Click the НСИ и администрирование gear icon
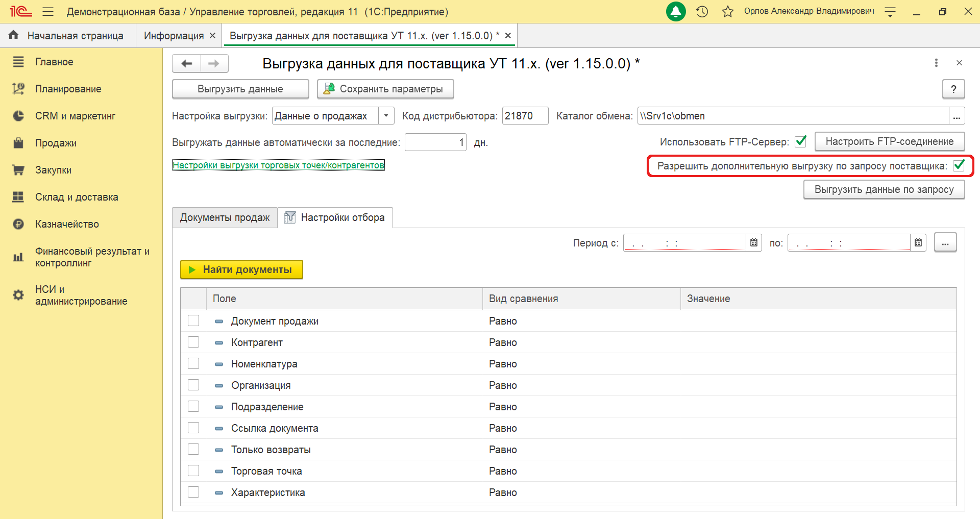This screenshot has width=980, height=519. [18, 295]
